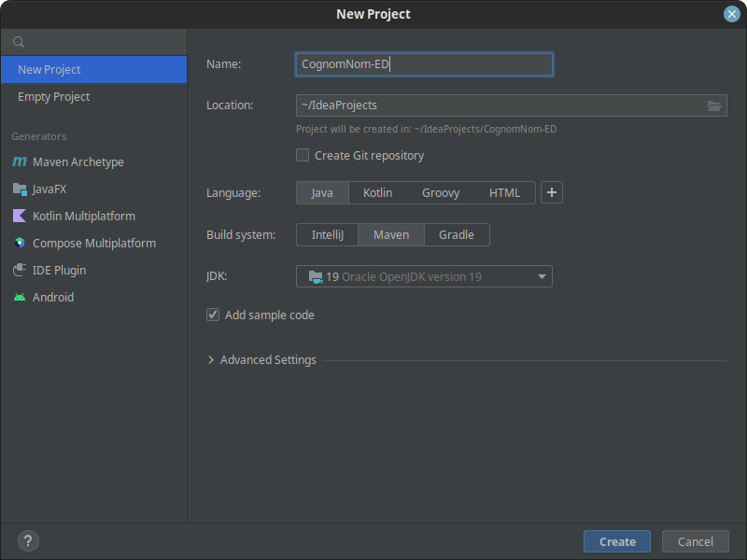Choose Compose Multiplatform generator
Image resolution: width=747 pixels, height=560 pixels.
point(94,244)
